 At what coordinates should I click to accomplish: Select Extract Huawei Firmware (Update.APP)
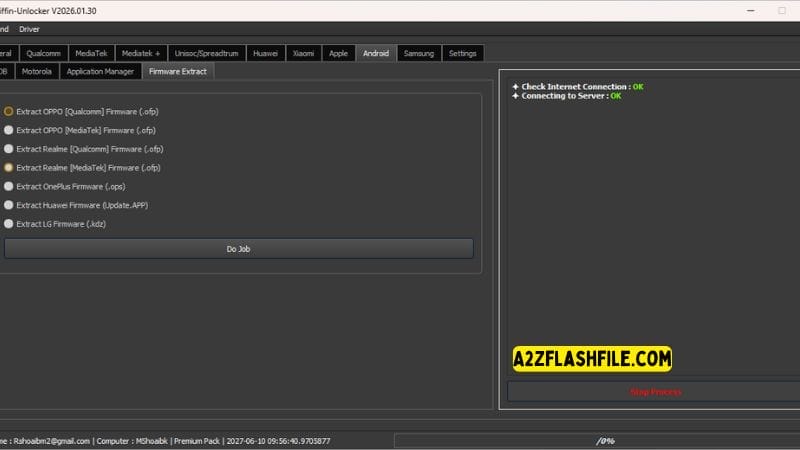pos(9,205)
